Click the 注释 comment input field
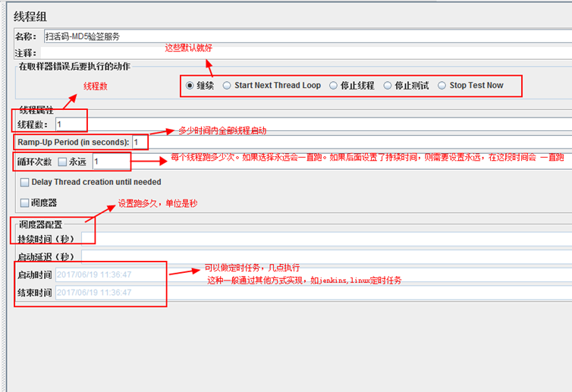This screenshot has height=392, width=572. pyautogui.click(x=306, y=53)
